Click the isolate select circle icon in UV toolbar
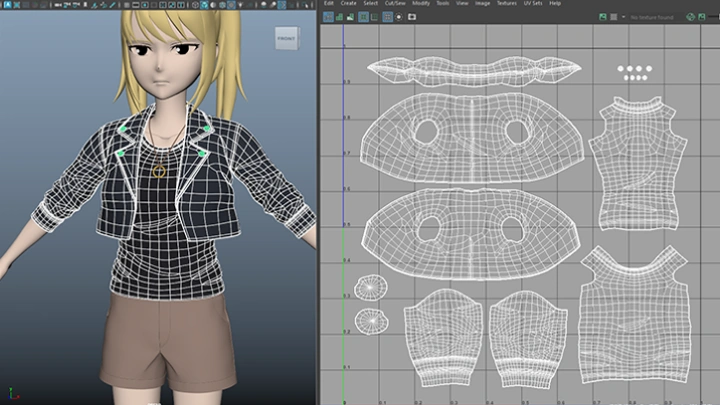 coord(399,17)
